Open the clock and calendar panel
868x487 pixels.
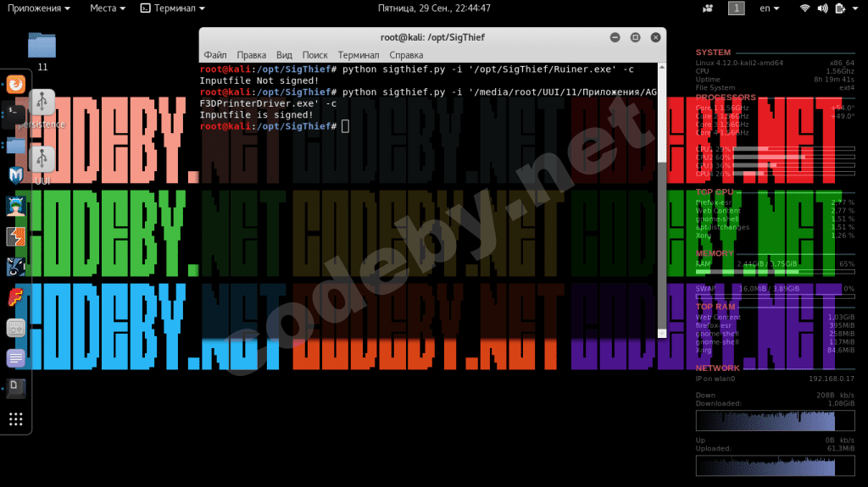[x=434, y=8]
